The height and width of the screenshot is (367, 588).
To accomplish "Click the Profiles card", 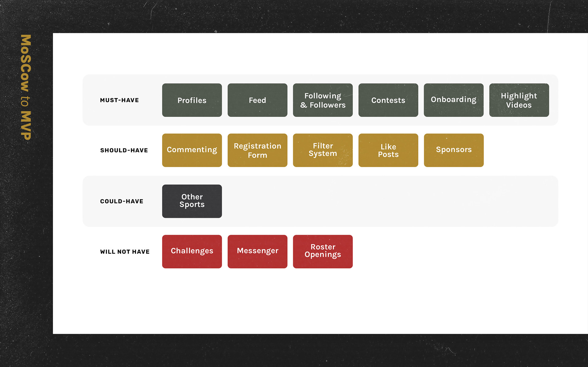I will tap(192, 100).
